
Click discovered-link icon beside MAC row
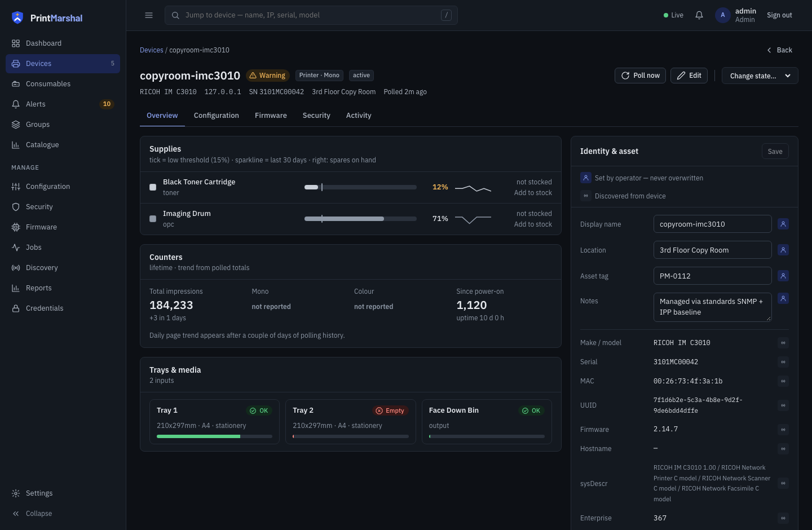(783, 381)
